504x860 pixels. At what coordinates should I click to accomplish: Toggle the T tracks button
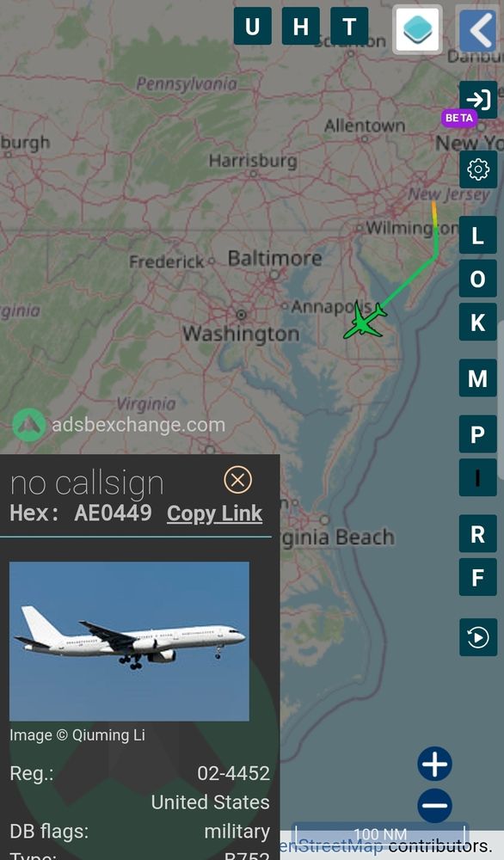pyautogui.click(x=349, y=26)
